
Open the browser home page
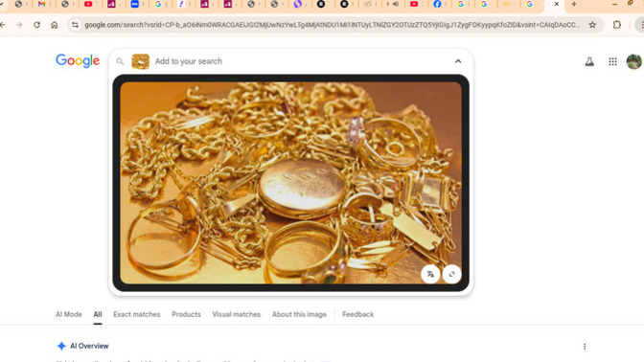(x=55, y=25)
